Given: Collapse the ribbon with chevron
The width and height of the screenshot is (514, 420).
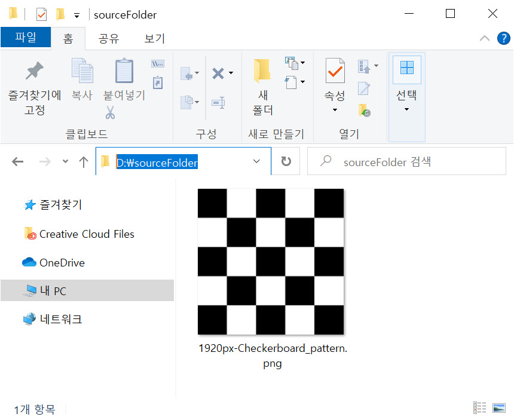Looking at the screenshot, I should (485, 38).
